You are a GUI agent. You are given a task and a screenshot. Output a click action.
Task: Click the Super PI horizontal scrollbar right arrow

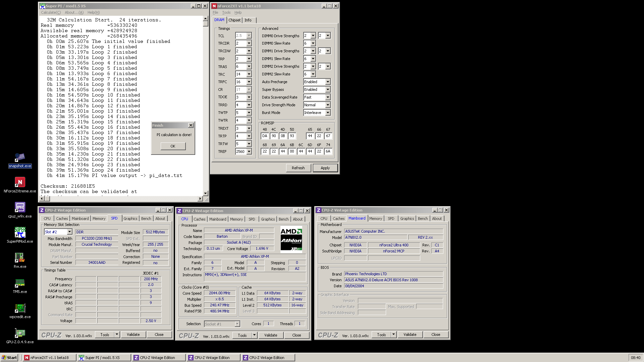click(200, 199)
